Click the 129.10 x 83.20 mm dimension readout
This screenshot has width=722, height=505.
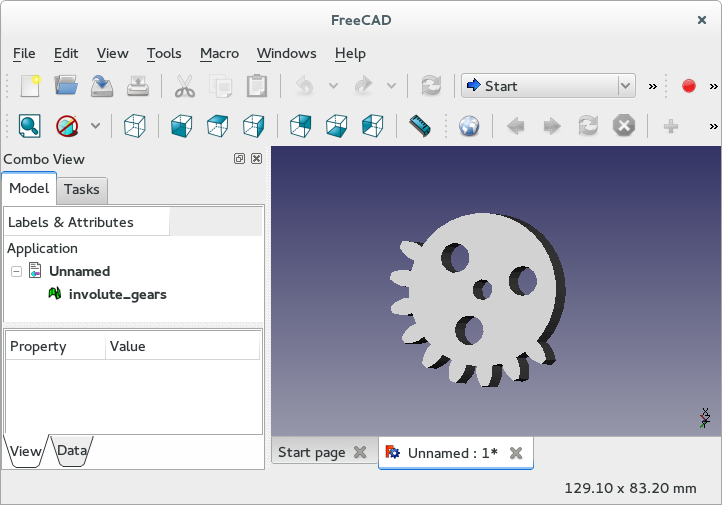pyautogui.click(x=630, y=488)
